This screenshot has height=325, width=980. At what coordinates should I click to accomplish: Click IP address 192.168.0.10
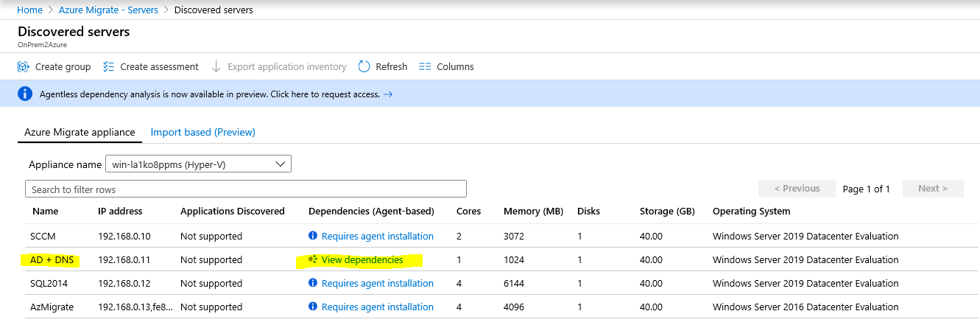pos(126,236)
